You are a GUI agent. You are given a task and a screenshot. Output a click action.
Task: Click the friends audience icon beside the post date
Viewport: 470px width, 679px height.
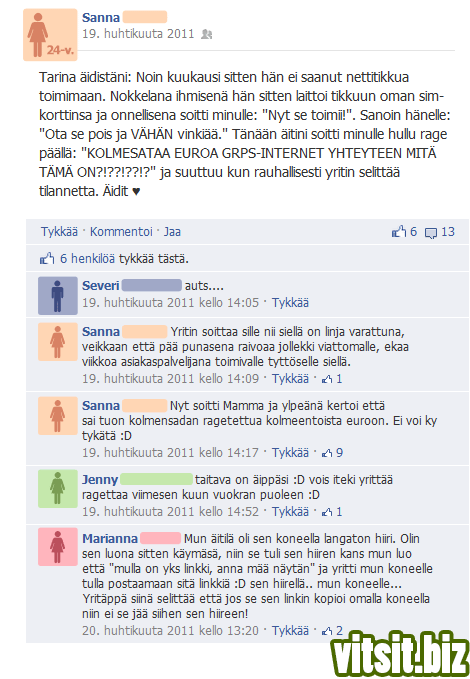click(x=207, y=34)
